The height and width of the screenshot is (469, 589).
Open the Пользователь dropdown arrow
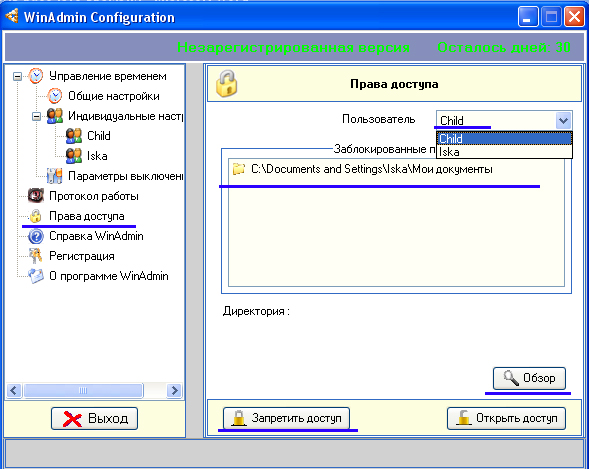point(563,121)
